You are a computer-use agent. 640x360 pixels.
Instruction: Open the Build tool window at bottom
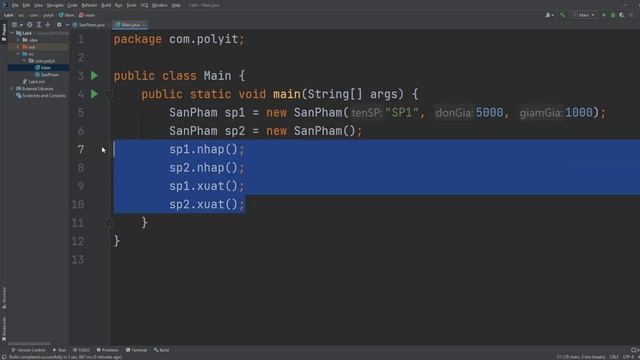click(x=162, y=350)
